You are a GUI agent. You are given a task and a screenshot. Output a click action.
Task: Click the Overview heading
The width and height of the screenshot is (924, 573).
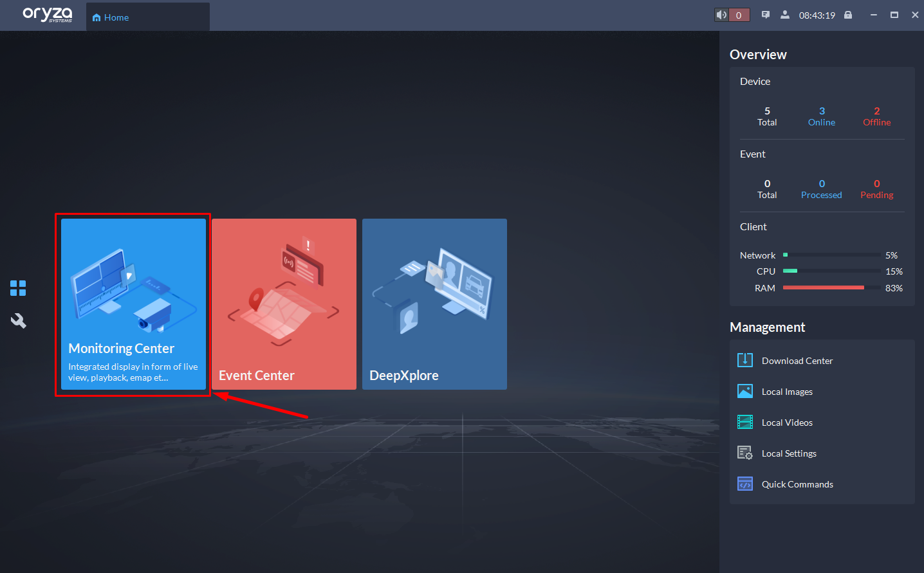click(x=758, y=55)
